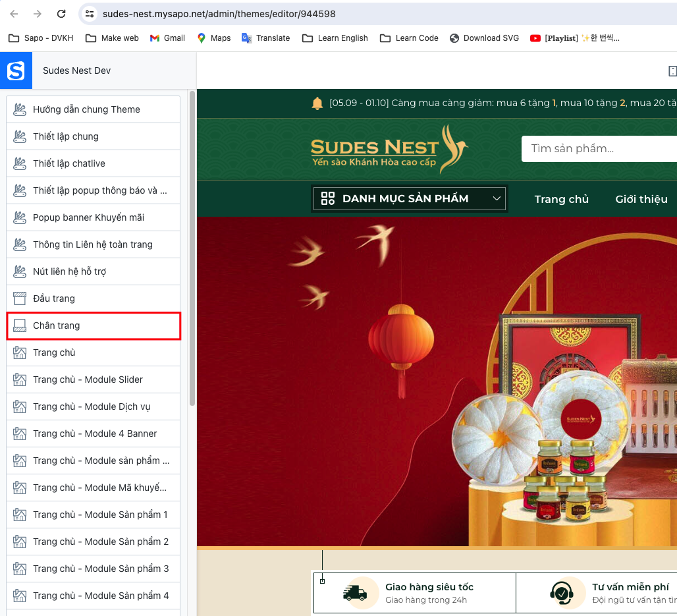Click the Giới thiệu nav link
This screenshot has width=677, height=616.
tap(641, 199)
